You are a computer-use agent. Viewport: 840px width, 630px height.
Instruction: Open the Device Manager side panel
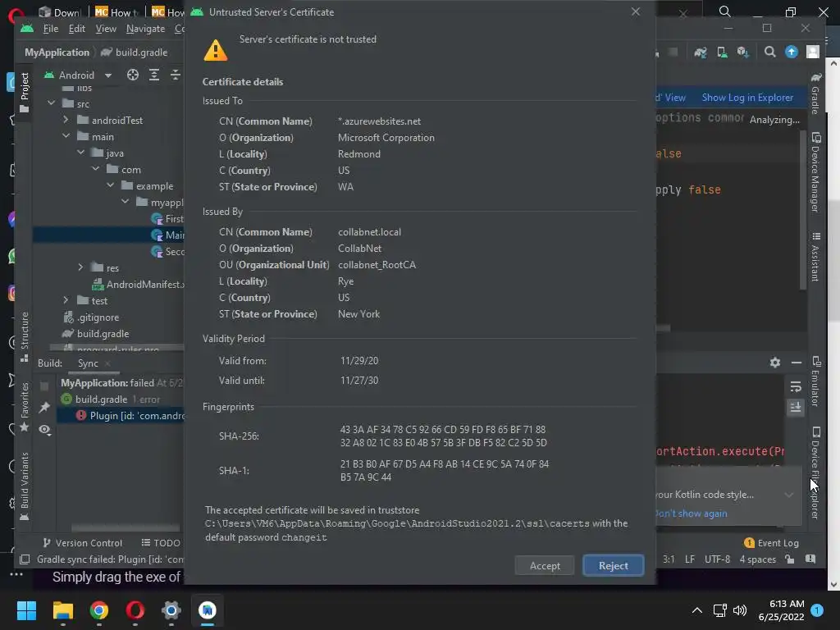815,172
